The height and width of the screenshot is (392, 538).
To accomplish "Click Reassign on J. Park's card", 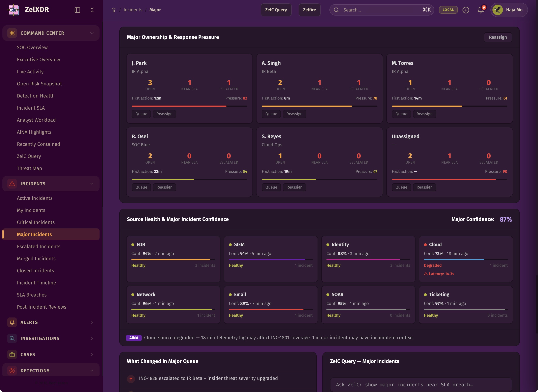I will pyautogui.click(x=164, y=114).
